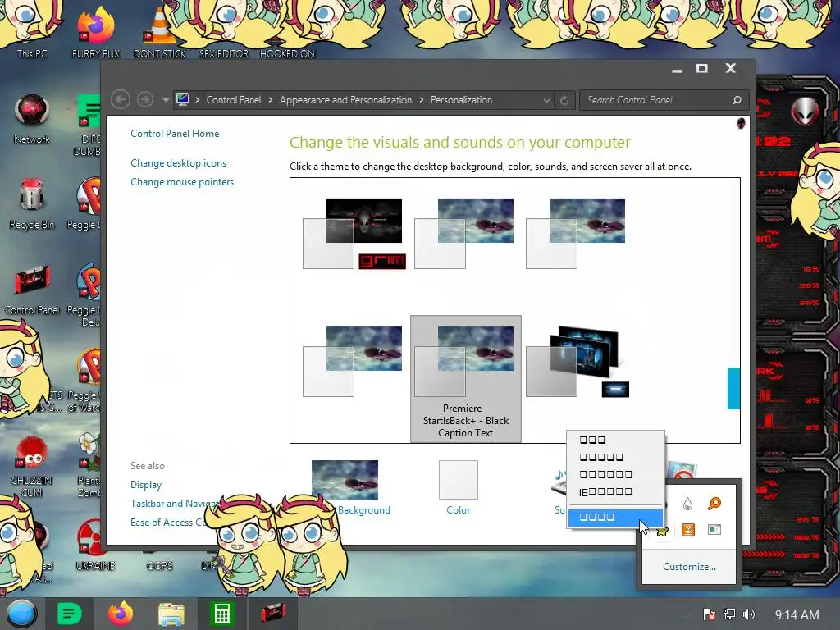
Task: Open the Start orb
Action: (21, 614)
